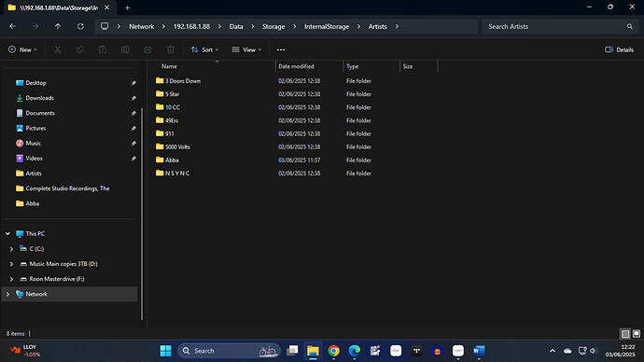Close the current File Explorer tab
This screenshot has width=644, height=362.
pos(106,7)
